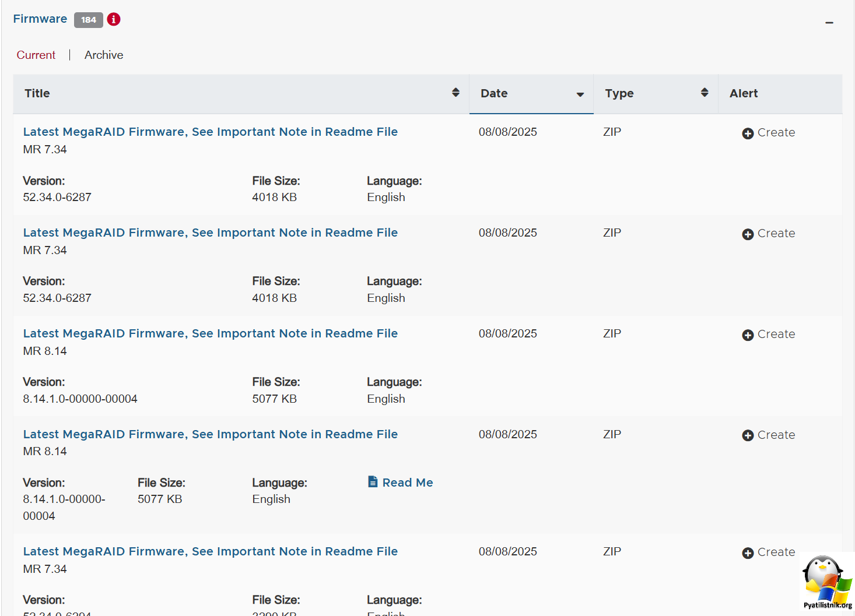855x616 pixels.
Task: Sort table by Type column arrows
Action: [705, 93]
